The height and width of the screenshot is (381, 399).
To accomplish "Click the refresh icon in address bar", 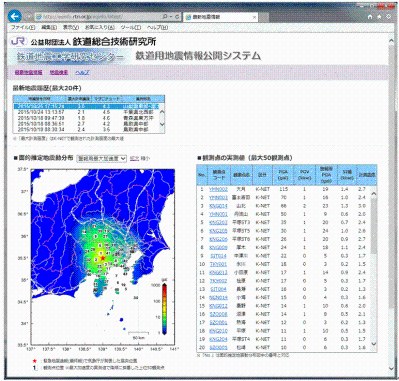I will tap(177, 16).
